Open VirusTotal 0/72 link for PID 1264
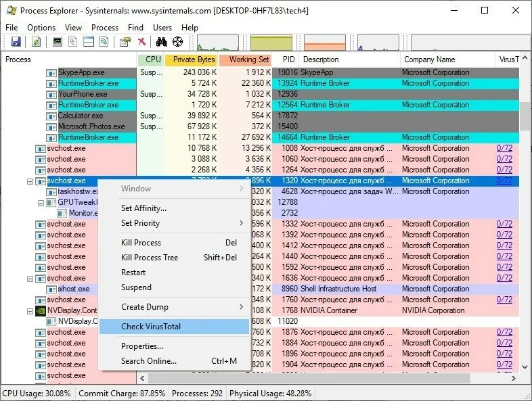The width and height of the screenshot is (532, 401). pyautogui.click(x=504, y=170)
